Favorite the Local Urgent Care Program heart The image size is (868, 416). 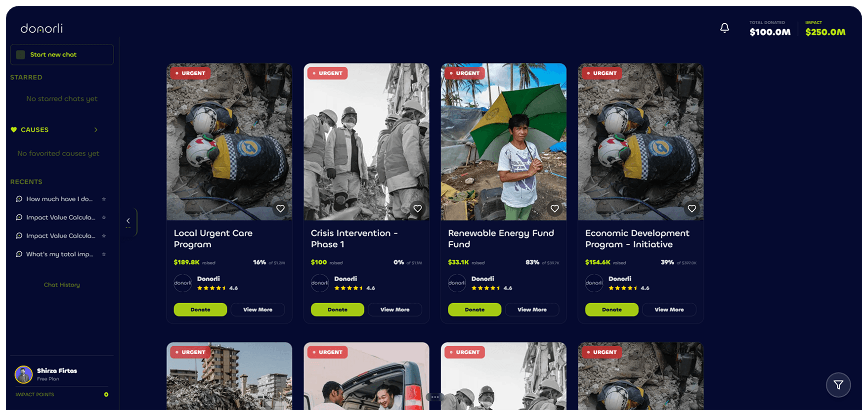(280, 209)
